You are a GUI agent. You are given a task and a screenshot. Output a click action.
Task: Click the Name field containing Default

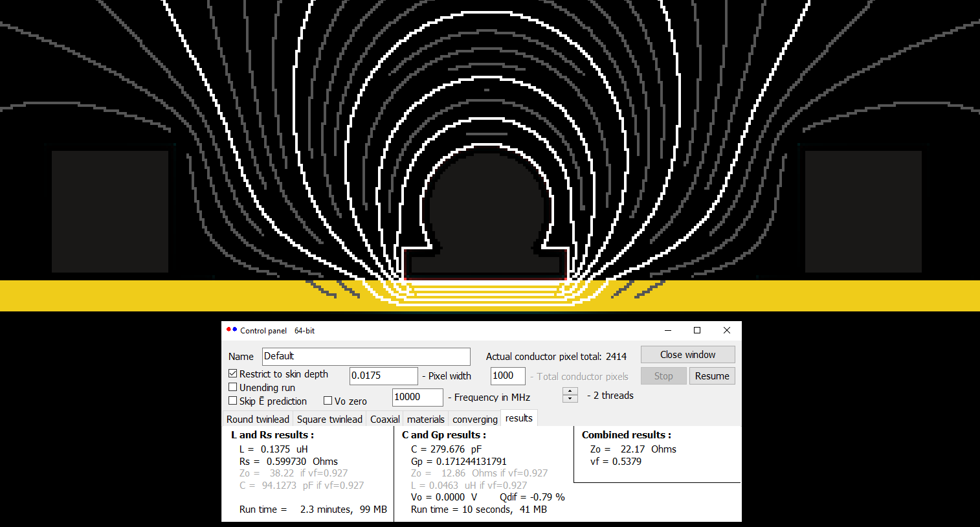[366, 356]
